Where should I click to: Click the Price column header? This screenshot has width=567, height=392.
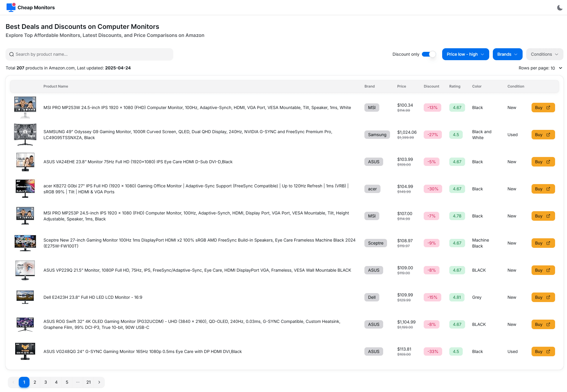tap(401, 86)
